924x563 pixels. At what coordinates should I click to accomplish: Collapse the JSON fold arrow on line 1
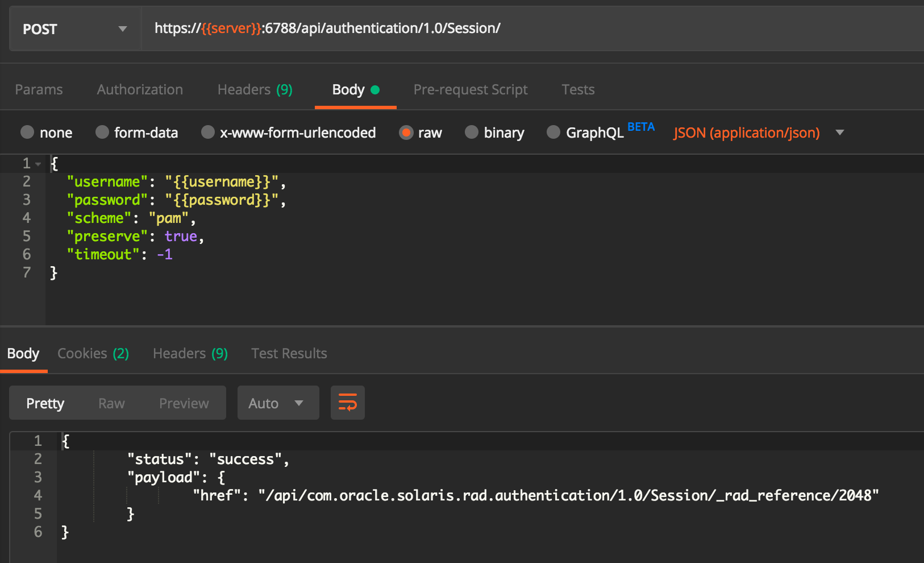pos(38,164)
